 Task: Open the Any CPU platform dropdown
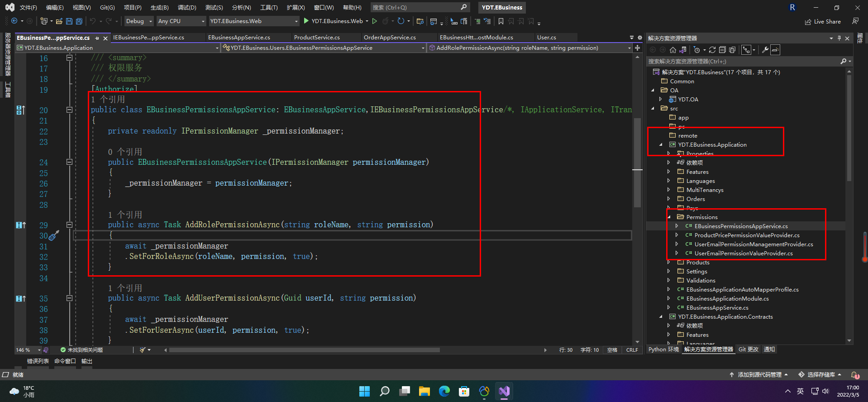[181, 21]
